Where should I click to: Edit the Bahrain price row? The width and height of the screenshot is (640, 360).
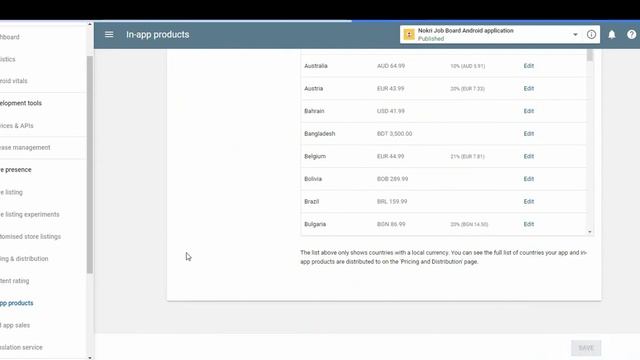click(529, 111)
